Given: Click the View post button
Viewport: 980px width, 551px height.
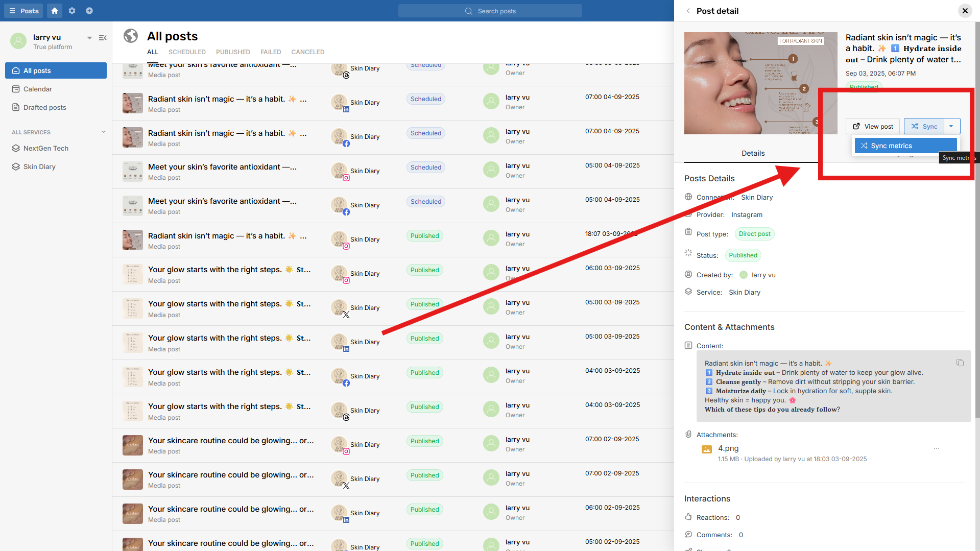Looking at the screenshot, I should [873, 126].
